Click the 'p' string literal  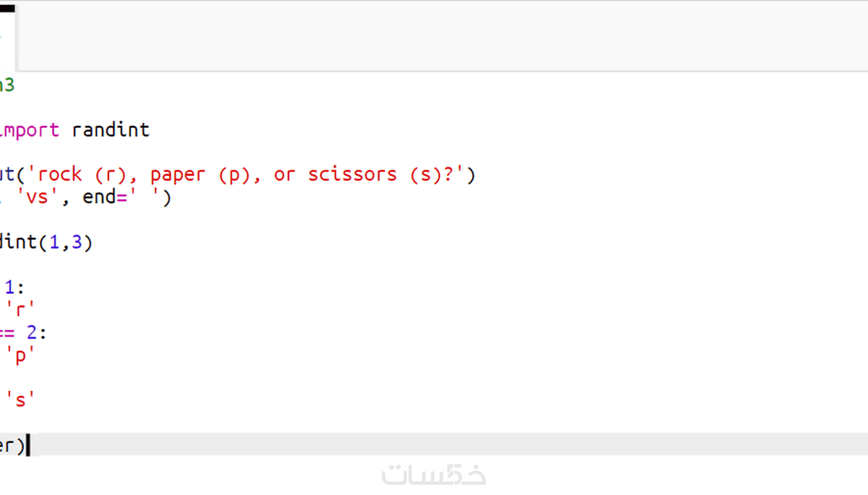point(20,355)
